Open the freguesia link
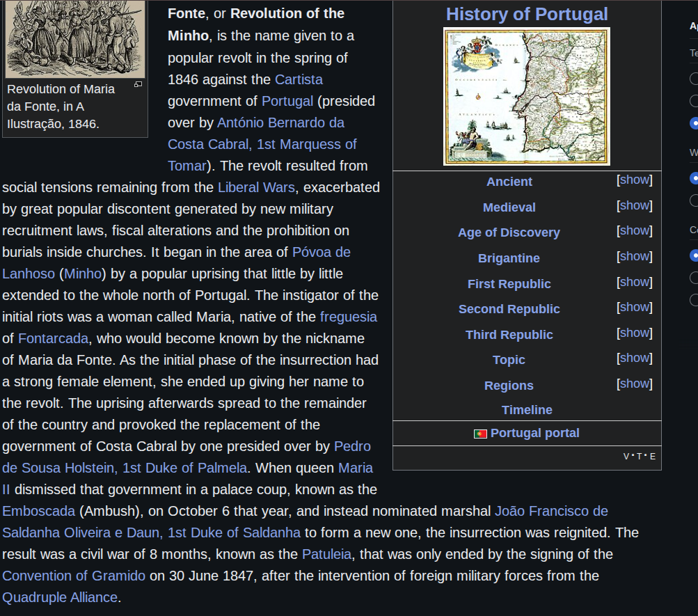698x616 pixels. click(349, 317)
